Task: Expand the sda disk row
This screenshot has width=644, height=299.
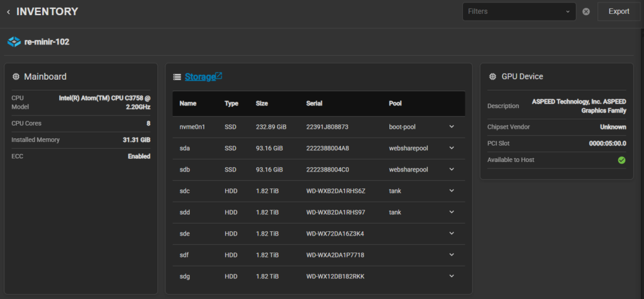Action: (452, 148)
